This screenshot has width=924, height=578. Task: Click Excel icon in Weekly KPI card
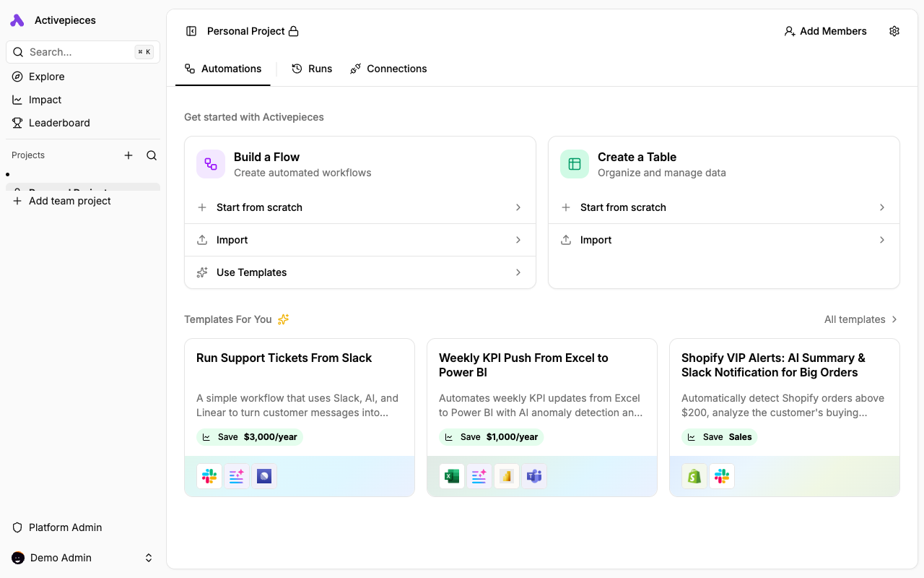[x=452, y=476]
